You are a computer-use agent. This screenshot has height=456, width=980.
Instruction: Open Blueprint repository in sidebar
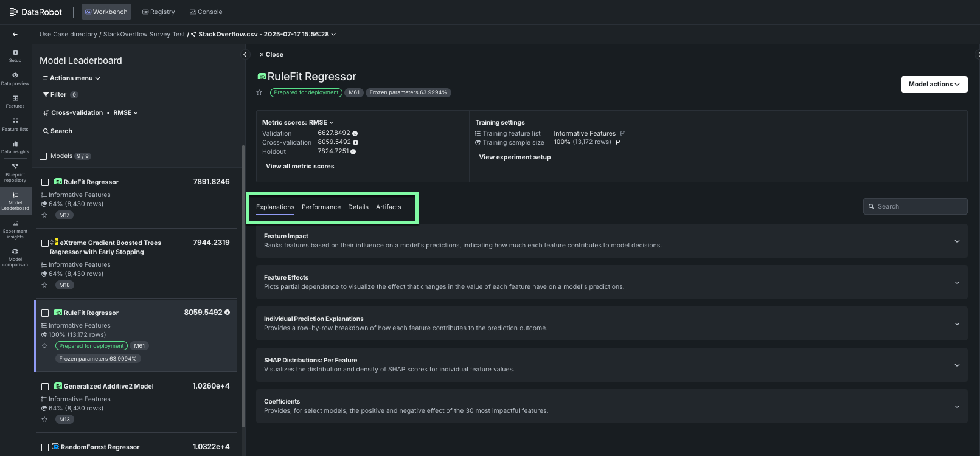tap(15, 173)
